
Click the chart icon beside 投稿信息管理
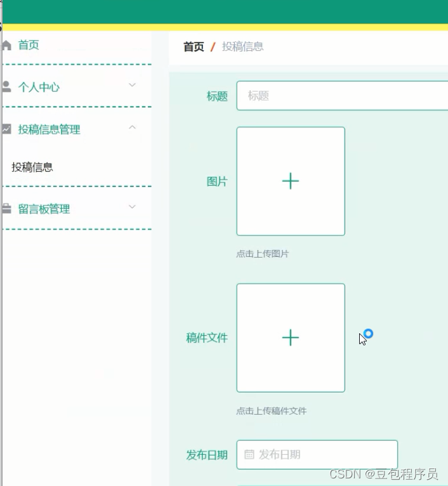pos(6,129)
